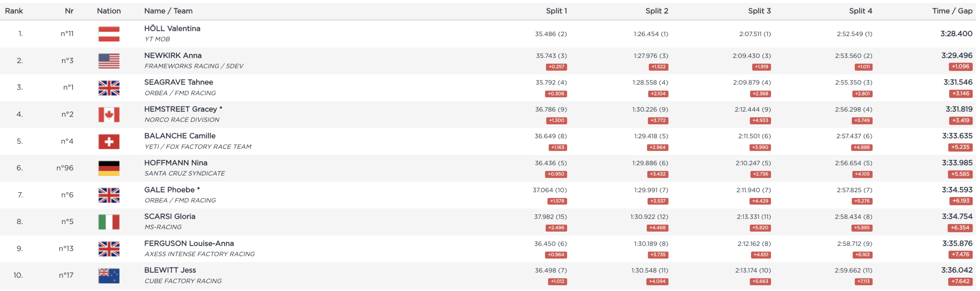Open rider name HÖLL Valentina
Image resolution: width=980 pixels, height=291 pixels.
tap(172, 29)
